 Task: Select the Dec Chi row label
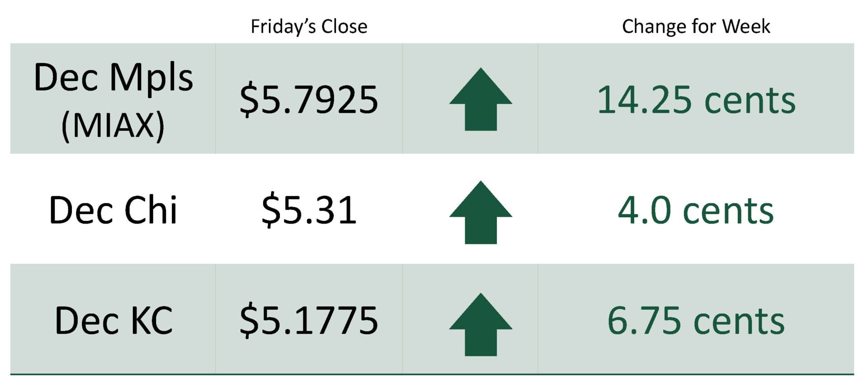[x=113, y=210]
